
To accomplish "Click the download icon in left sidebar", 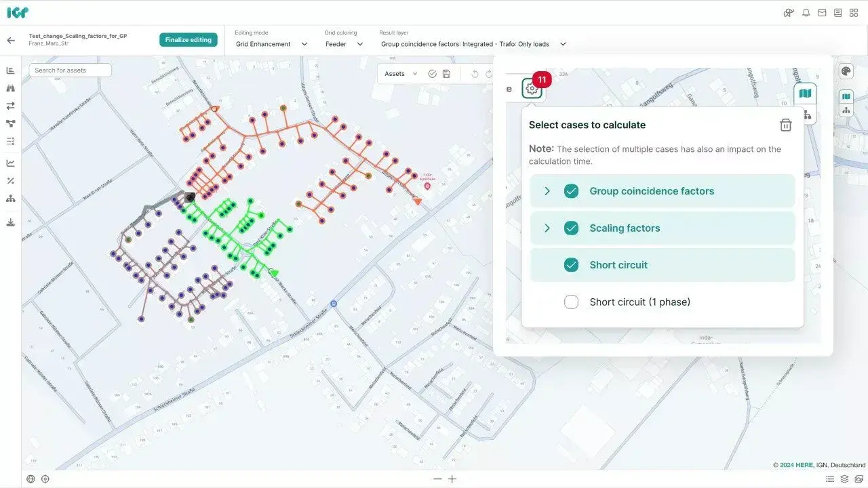I will (11, 222).
